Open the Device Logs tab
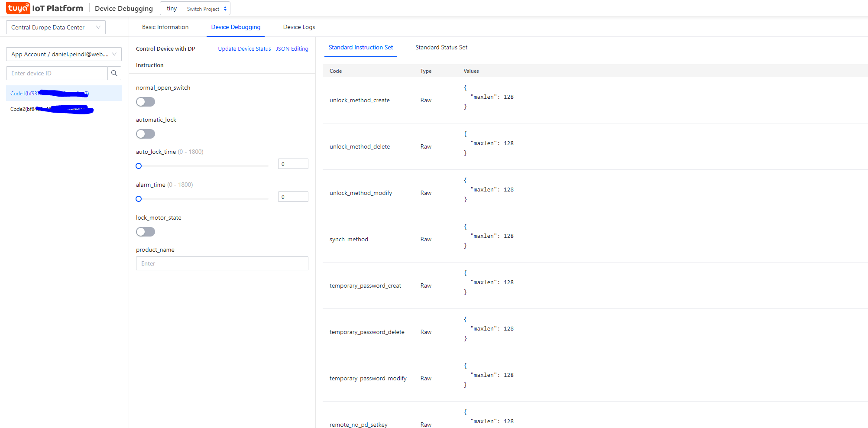868x428 pixels. click(x=299, y=27)
